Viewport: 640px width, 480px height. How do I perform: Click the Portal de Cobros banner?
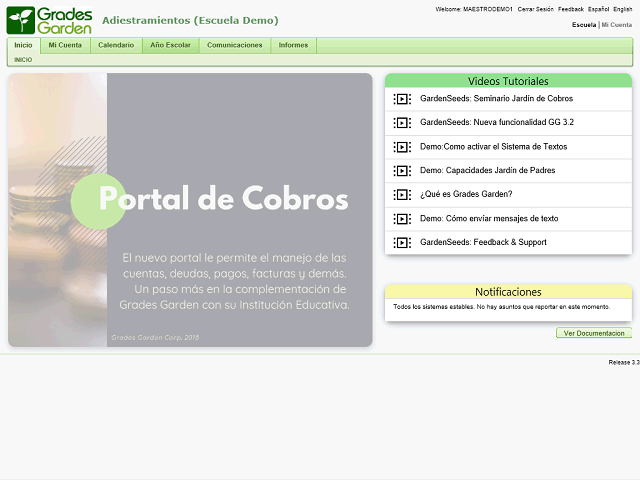[190, 210]
